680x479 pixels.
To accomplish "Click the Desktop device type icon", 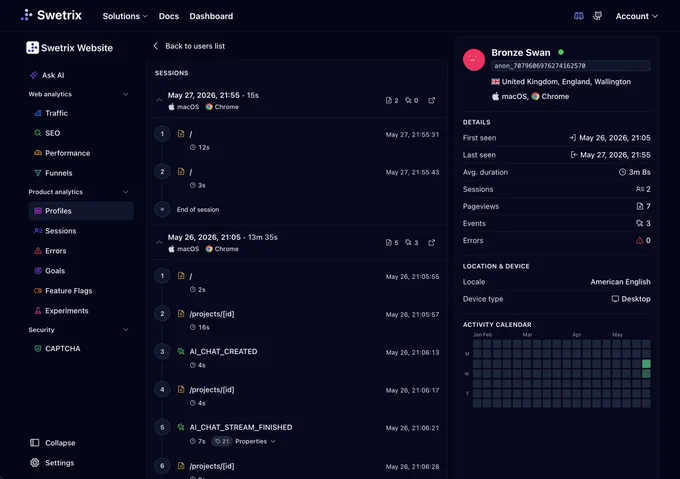I will [615, 299].
